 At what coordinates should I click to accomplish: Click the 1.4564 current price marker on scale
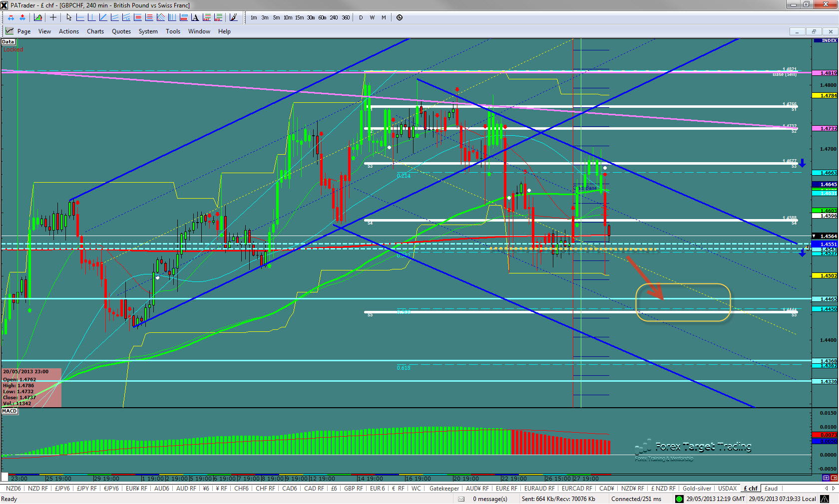tap(825, 236)
